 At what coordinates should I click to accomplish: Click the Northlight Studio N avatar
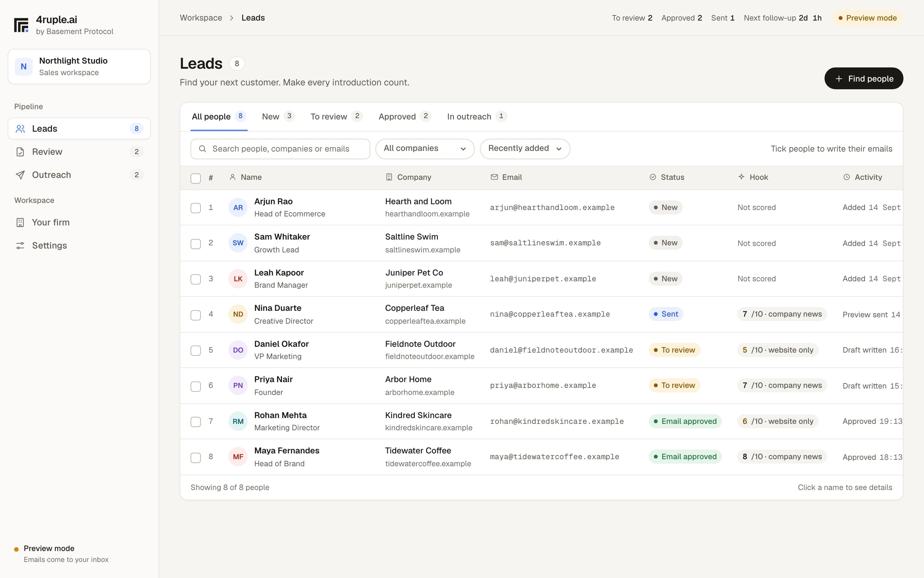24,66
